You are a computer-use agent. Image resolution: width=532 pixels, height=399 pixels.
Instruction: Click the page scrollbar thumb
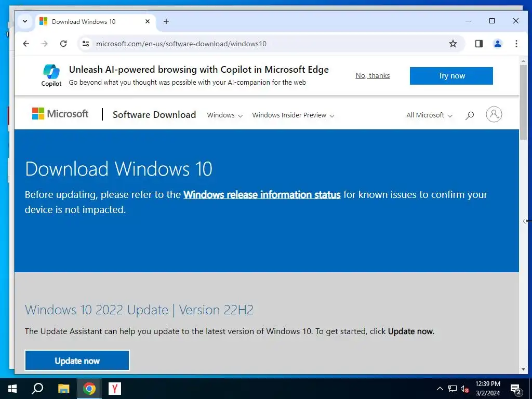(523, 102)
